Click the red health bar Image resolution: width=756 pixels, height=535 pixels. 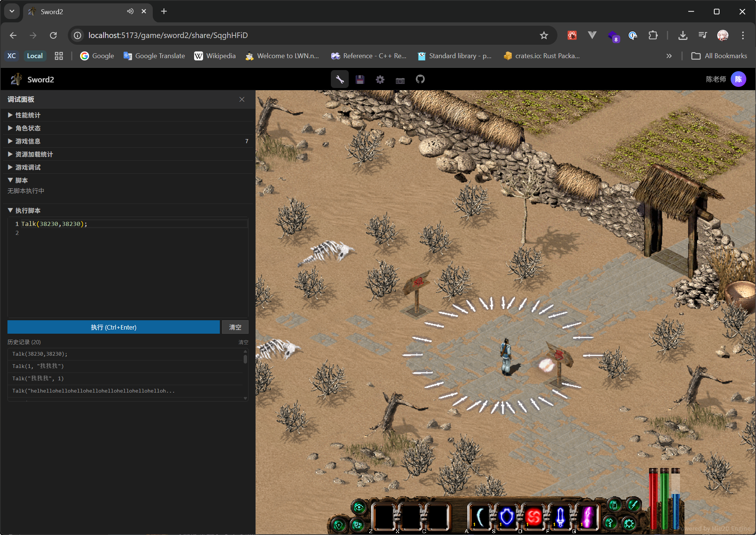[653, 498]
